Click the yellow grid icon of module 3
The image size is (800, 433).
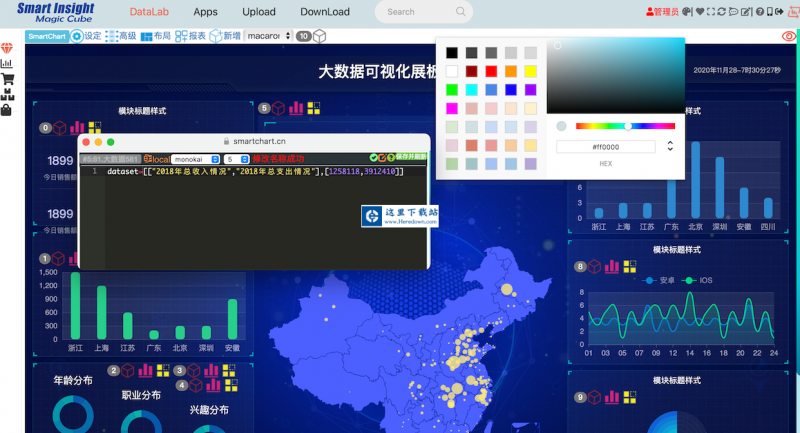tap(229, 371)
